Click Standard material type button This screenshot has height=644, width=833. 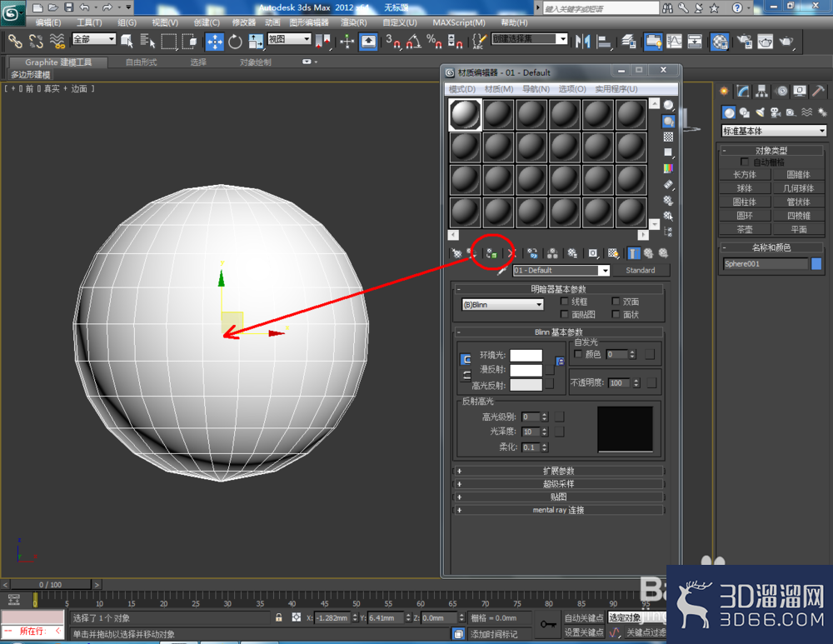click(x=640, y=271)
